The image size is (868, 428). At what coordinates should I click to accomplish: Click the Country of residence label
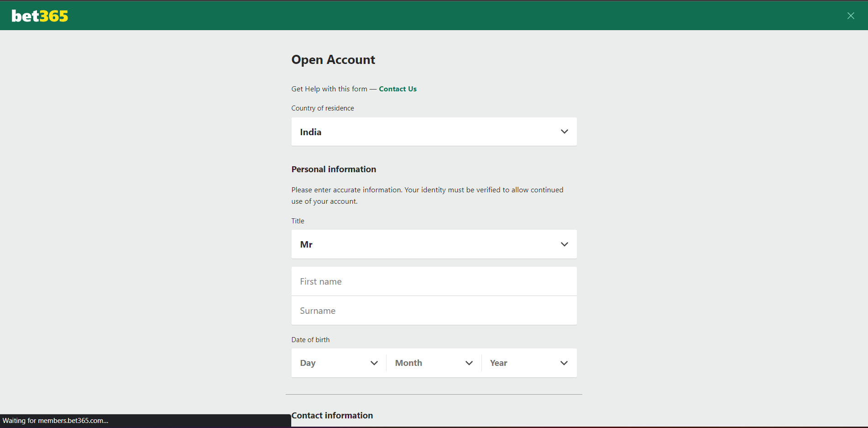pos(323,108)
